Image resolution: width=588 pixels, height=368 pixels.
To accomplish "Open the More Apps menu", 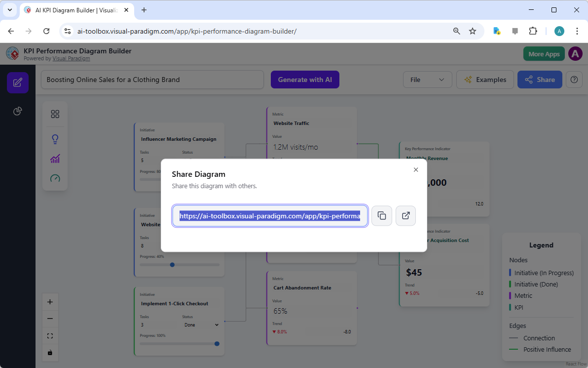I will click(x=544, y=53).
